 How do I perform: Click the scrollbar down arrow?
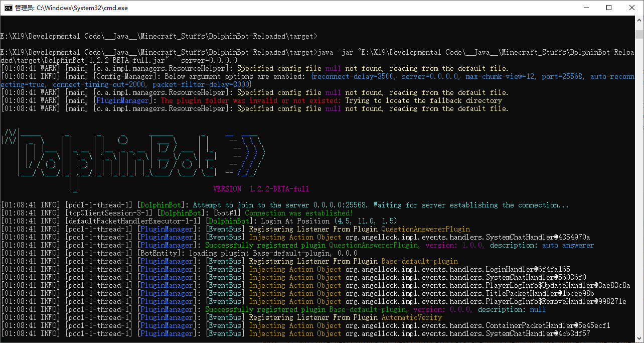tap(639, 338)
